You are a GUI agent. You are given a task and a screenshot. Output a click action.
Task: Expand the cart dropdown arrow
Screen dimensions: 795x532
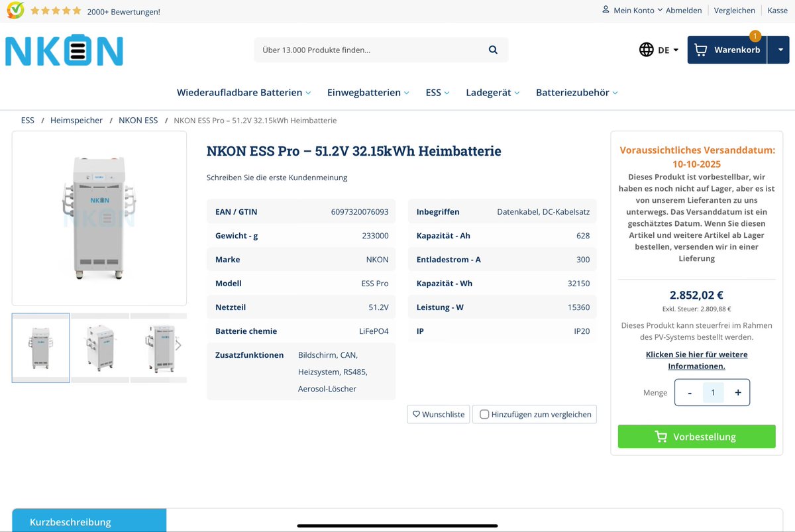[x=780, y=50]
